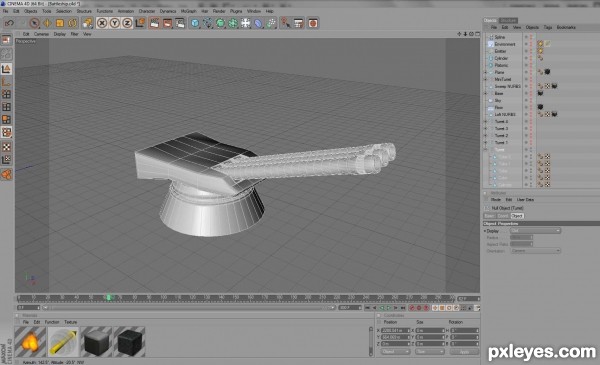
Task: Expand the Turret 2 hierarchy
Action: 486,135
